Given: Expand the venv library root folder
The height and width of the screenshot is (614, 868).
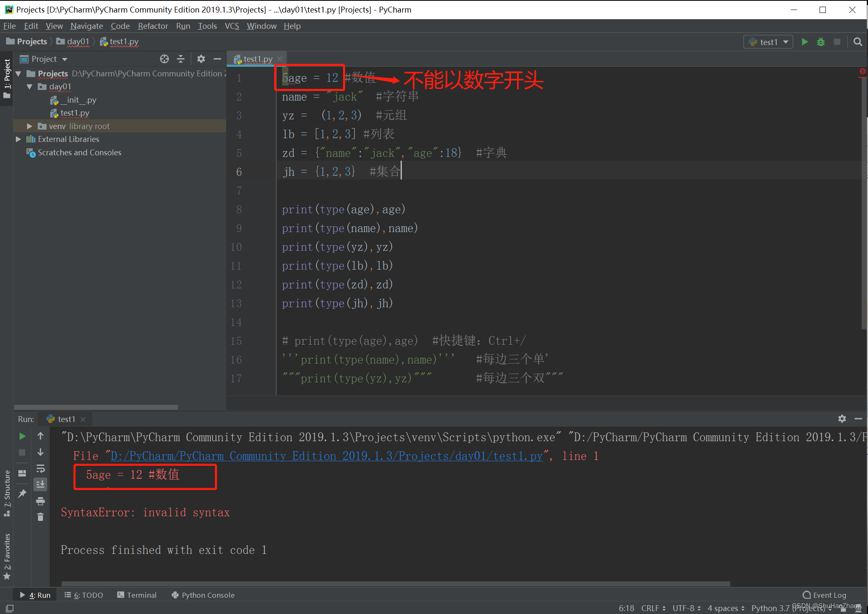Looking at the screenshot, I should 29,126.
